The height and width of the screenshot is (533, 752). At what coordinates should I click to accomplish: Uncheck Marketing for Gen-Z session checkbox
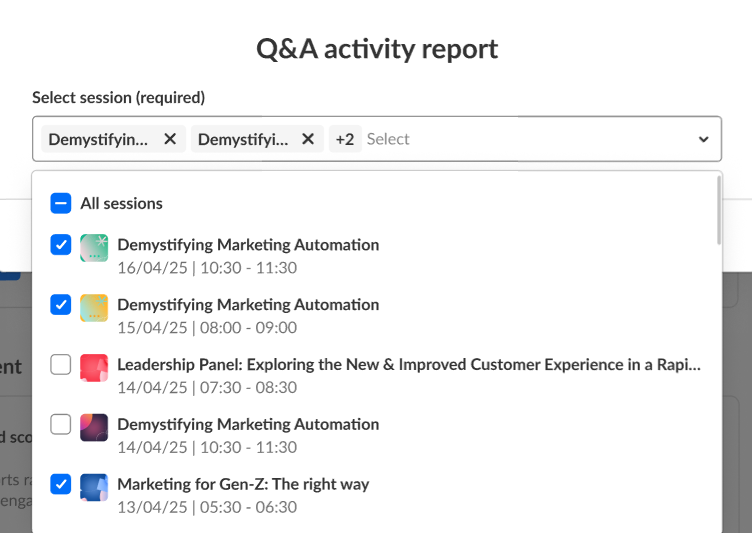61,485
